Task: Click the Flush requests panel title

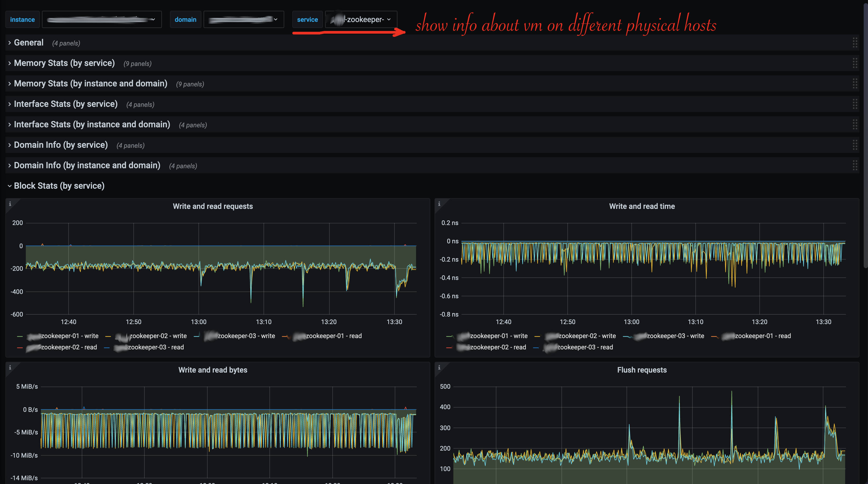Action: pos(642,370)
